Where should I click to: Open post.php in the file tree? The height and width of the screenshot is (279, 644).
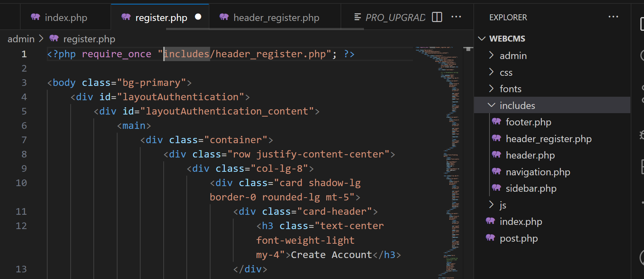pyautogui.click(x=518, y=238)
